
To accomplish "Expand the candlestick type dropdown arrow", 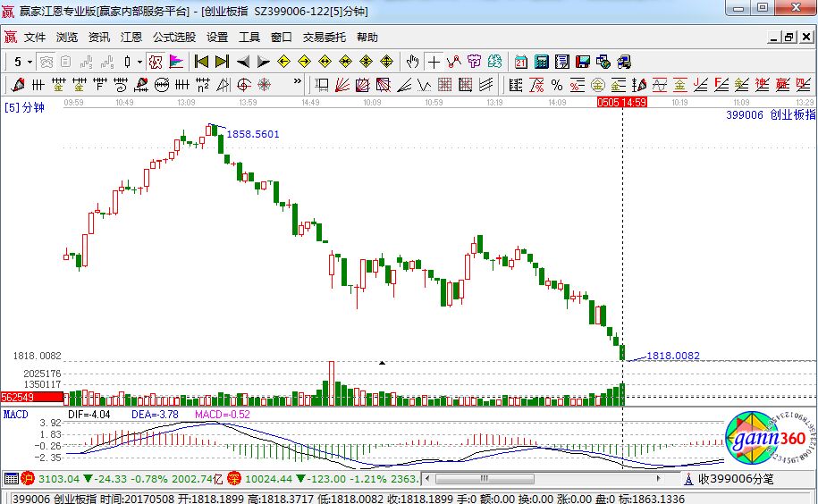I will click(139, 62).
